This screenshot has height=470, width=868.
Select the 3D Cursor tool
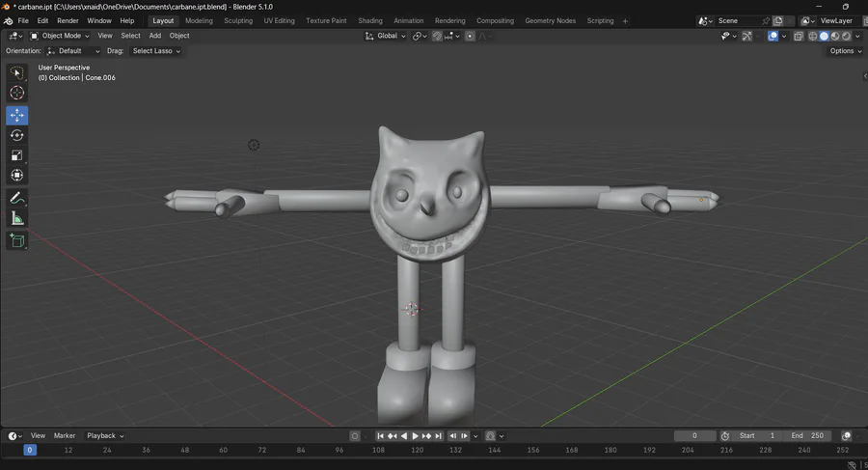pos(17,93)
